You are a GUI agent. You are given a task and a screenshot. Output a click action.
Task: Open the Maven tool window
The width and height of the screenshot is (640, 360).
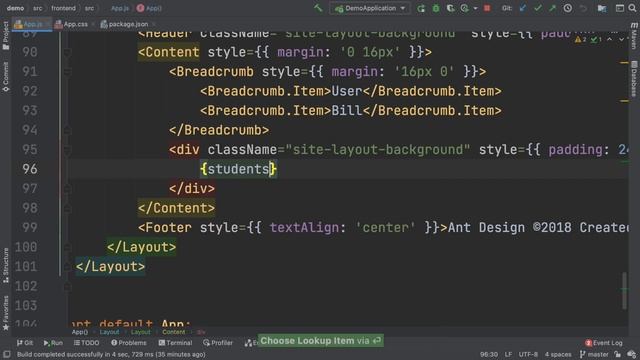coord(634,36)
